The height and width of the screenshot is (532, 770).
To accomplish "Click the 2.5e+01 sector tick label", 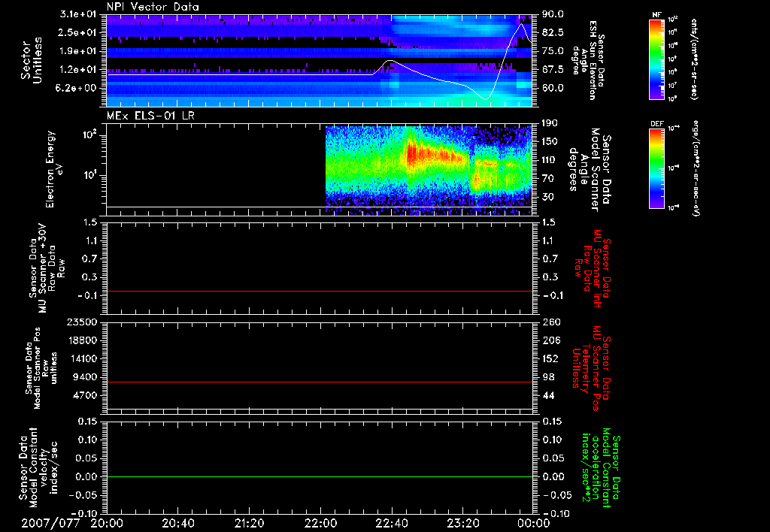I will click(79, 32).
